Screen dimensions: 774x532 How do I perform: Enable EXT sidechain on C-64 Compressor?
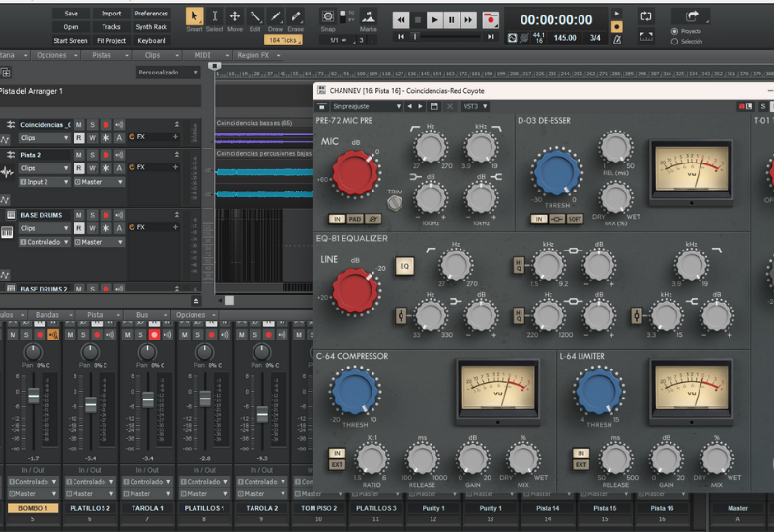tap(337, 464)
